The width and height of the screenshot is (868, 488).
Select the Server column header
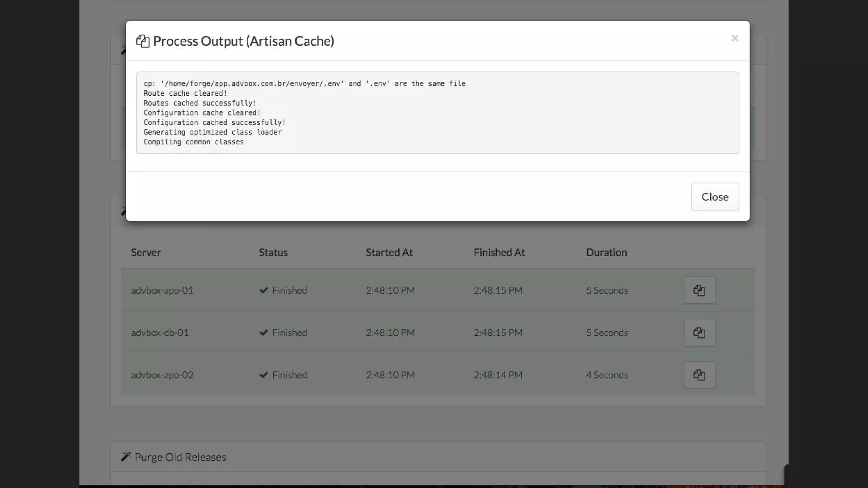(x=146, y=252)
